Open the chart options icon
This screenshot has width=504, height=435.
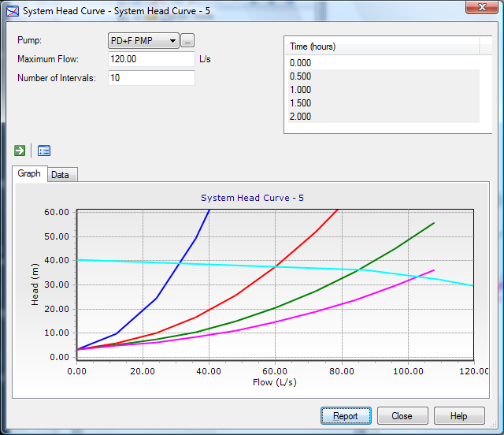point(44,151)
